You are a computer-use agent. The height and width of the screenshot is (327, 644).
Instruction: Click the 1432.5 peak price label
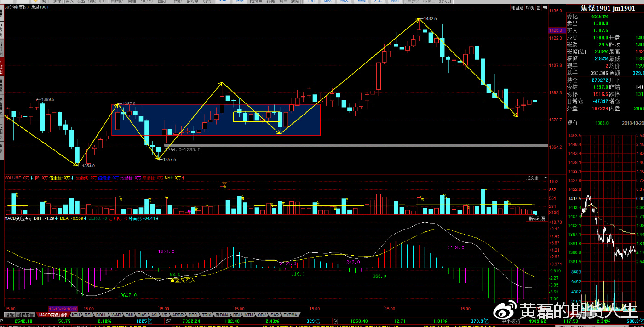pos(430,19)
